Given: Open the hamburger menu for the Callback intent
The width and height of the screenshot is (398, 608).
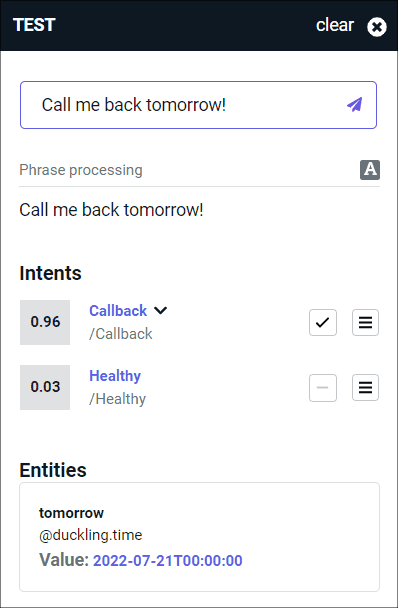Looking at the screenshot, I should tap(365, 322).
